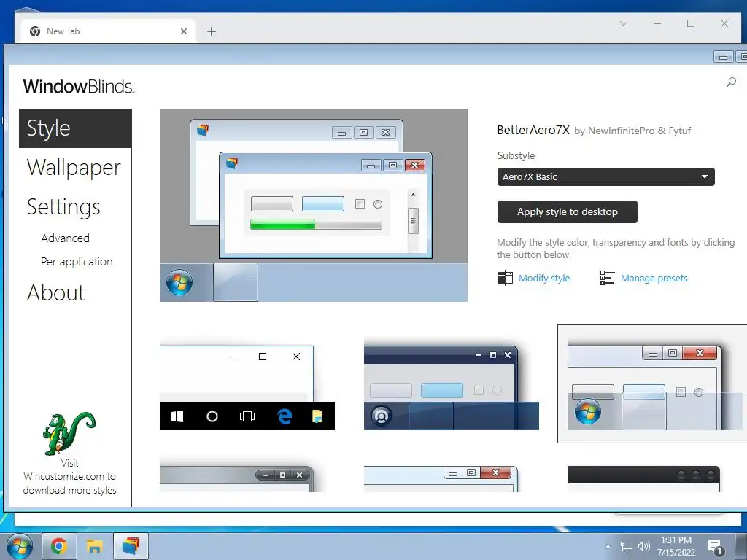Click the BetterAero7X style name
The height and width of the screenshot is (560, 747).
pos(533,130)
